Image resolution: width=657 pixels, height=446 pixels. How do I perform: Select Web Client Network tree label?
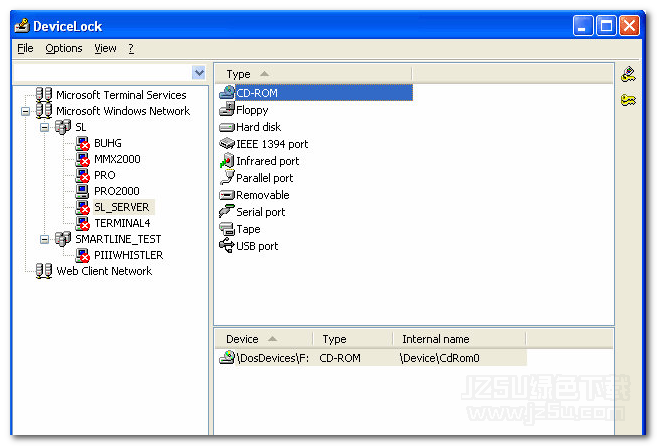point(104,271)
